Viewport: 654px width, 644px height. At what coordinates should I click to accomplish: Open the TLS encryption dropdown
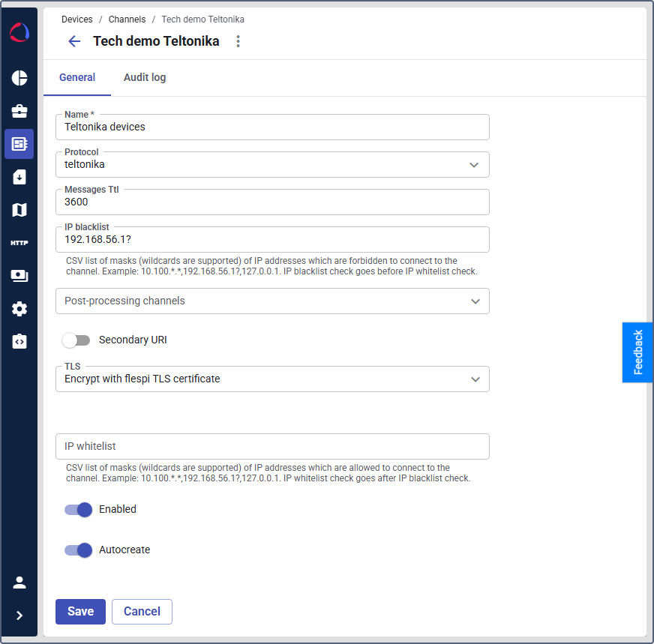(272, 379)
